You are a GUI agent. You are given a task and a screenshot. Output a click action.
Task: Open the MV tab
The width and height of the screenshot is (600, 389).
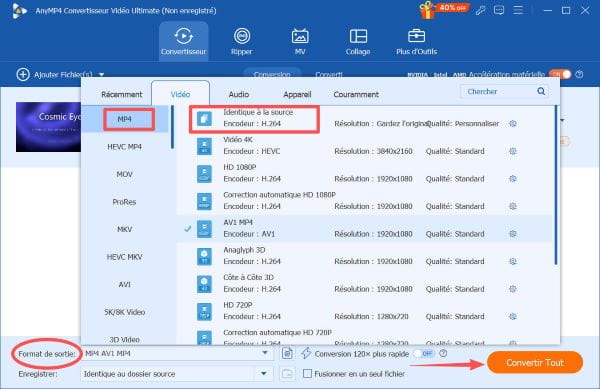[300, 41]
